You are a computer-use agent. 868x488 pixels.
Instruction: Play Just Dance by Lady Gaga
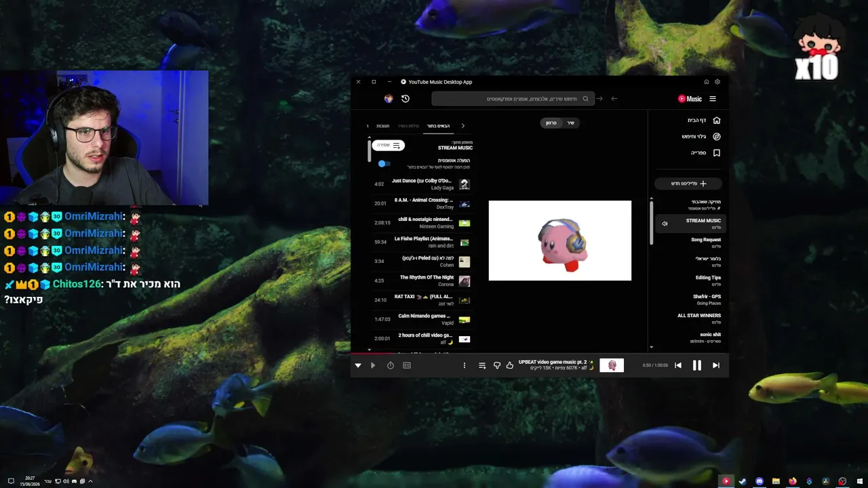421,184
